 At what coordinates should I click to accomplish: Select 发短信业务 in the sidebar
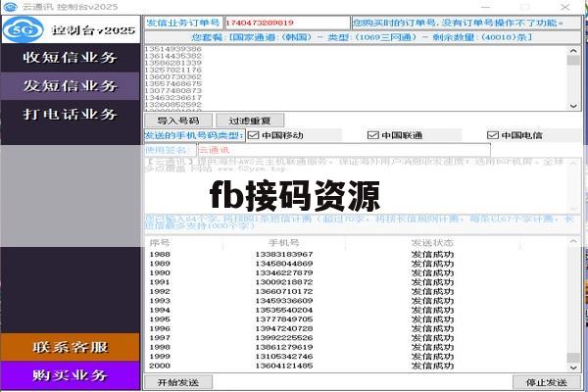(x=71, y=86)
